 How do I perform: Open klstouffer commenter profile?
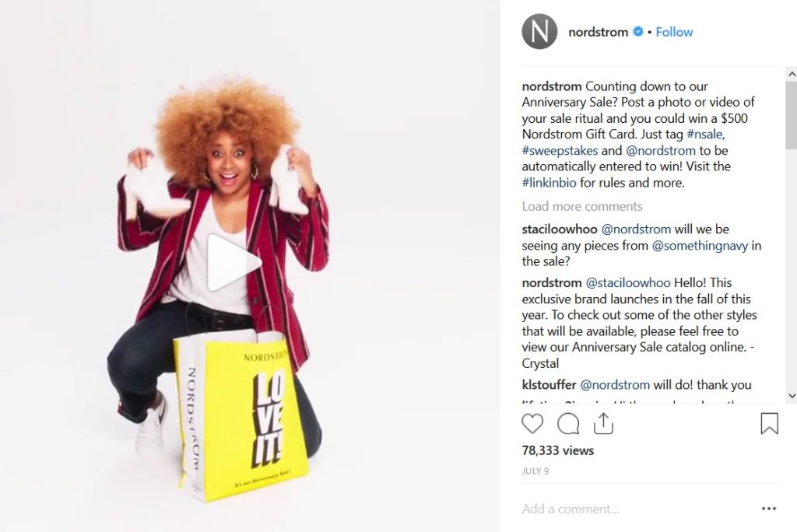point(549,385)
